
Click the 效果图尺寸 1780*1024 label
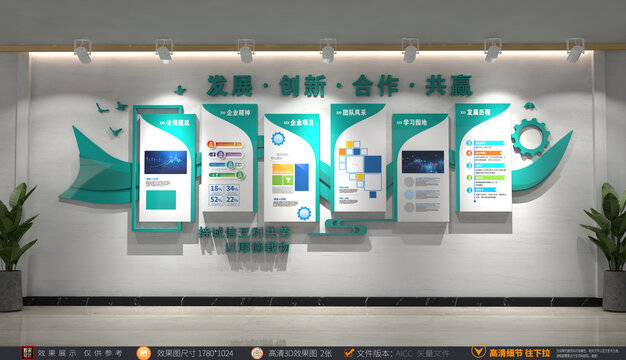195,354
